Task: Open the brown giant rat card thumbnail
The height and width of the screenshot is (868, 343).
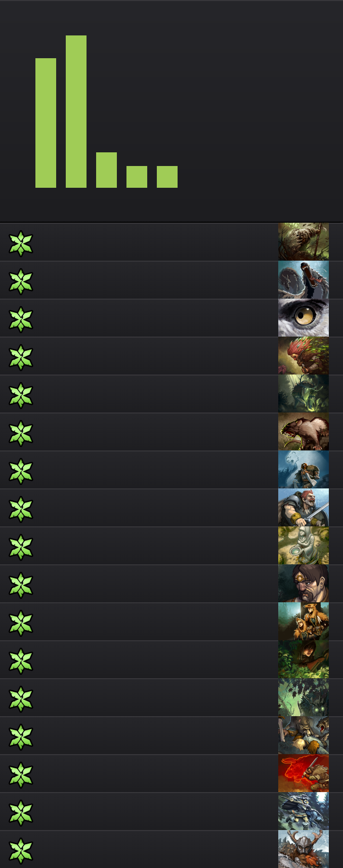Action: (x=304, y=432)
